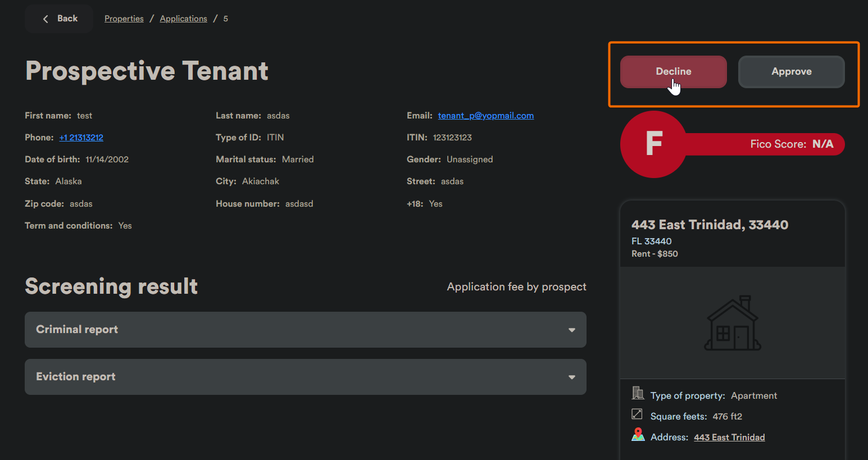868x460 pixels.
Task: Expand the Eviction report dropdown arrow
Action: pyautogui.click(x=571, y=377)
